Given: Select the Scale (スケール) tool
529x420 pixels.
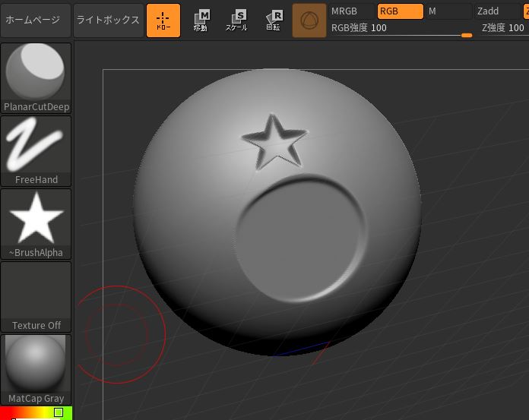Looking at the screenshot, I should click(236, 21).
